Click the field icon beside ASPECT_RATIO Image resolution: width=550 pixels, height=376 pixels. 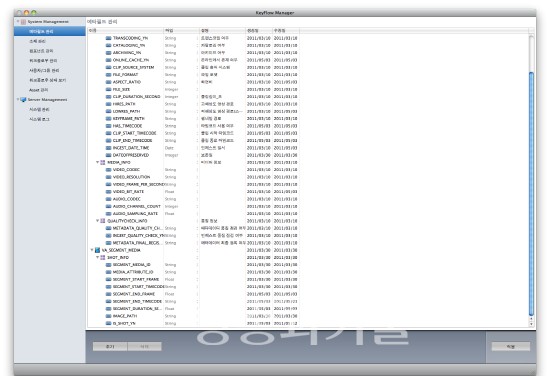(x=109, y=82)
